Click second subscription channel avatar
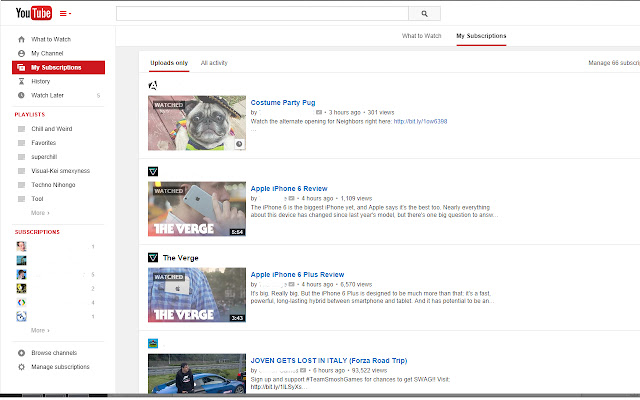This screenshot has width=640, height=400. coord(22,260)
